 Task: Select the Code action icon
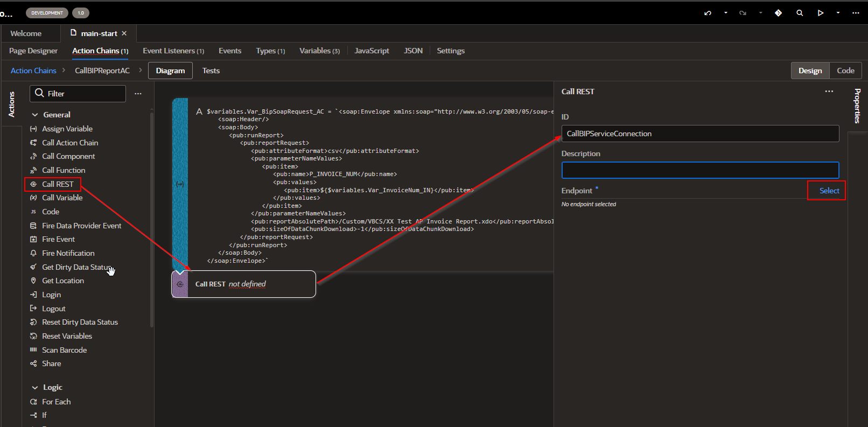pos(33,212)
